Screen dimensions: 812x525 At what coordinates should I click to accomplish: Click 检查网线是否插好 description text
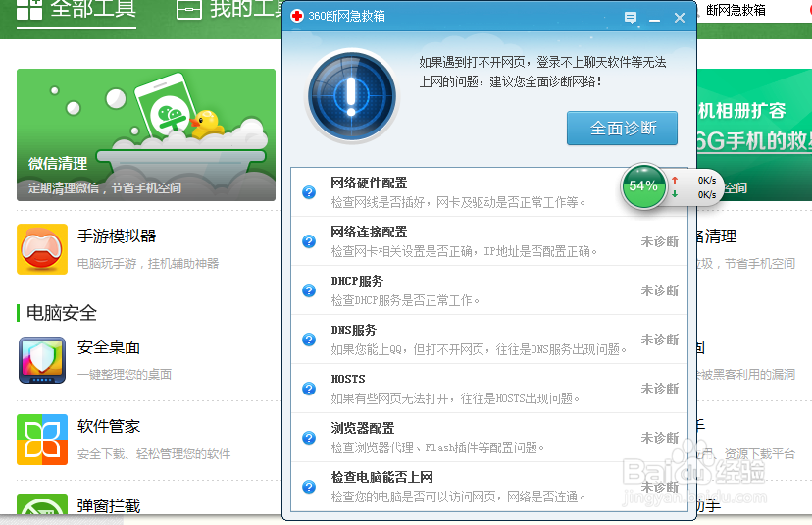click(x=458, y=203)
